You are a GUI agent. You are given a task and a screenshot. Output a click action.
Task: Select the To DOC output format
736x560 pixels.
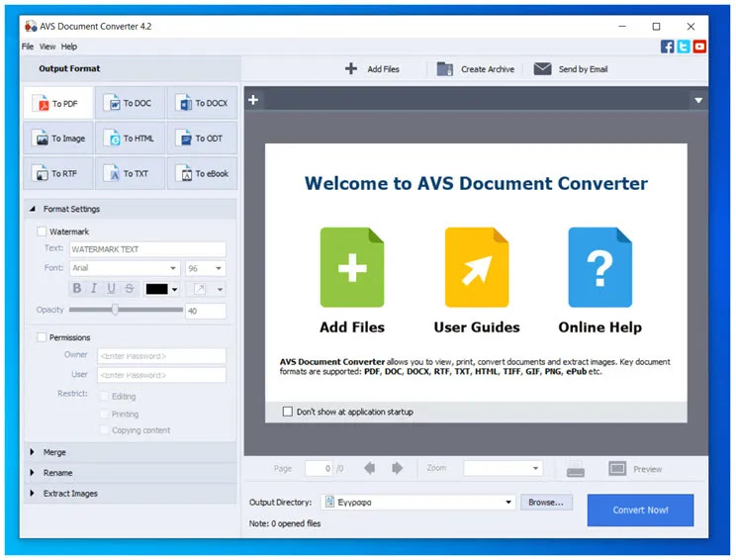pyautogui.click(x=130, y=103)
